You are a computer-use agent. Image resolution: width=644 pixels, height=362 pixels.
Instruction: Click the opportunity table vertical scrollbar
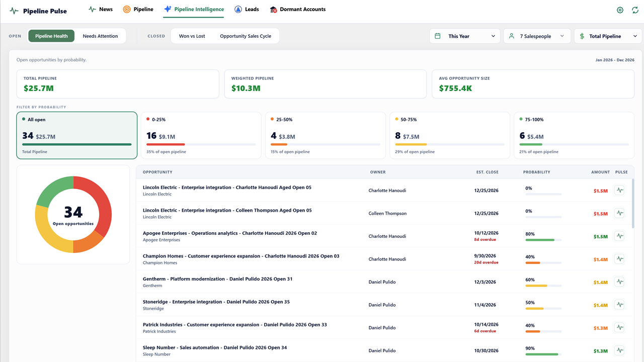632,204
